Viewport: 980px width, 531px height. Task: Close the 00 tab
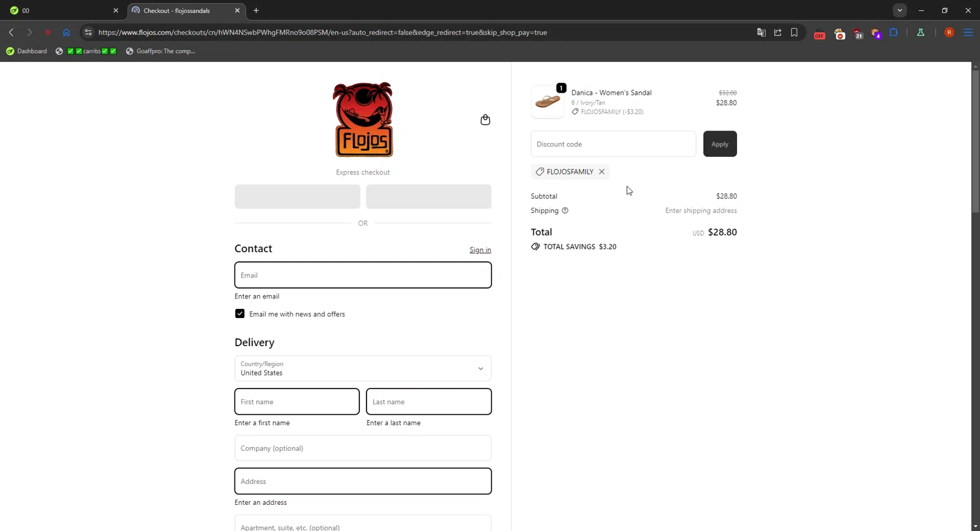(116, 10)
